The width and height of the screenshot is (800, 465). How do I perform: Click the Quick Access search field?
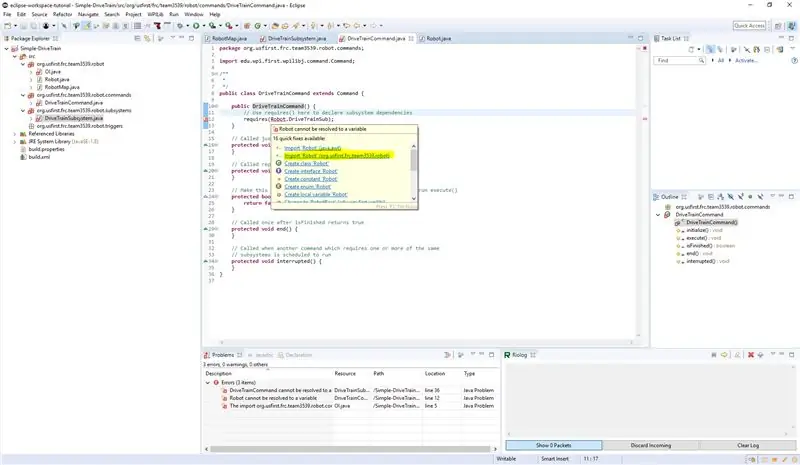tap(749, 26)
